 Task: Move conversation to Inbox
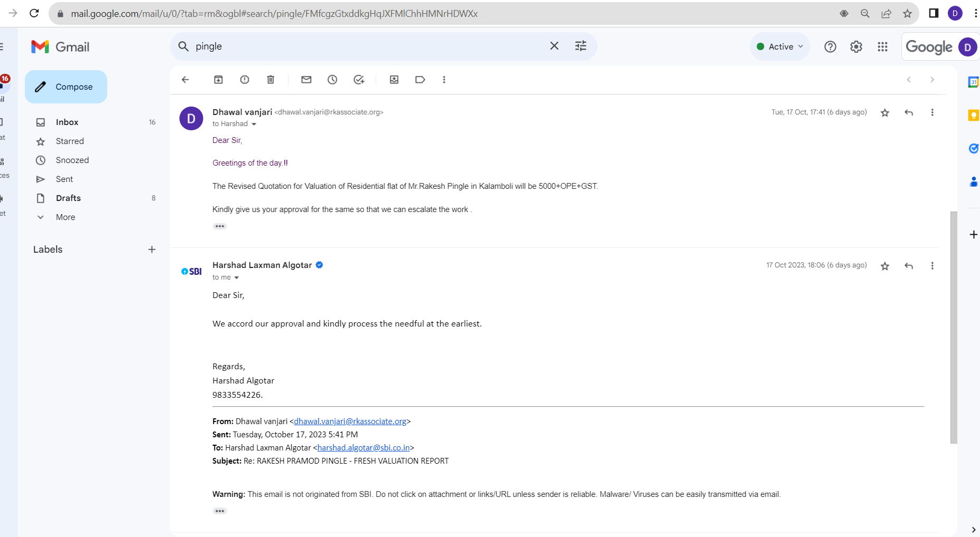click(x=394, y=80)
